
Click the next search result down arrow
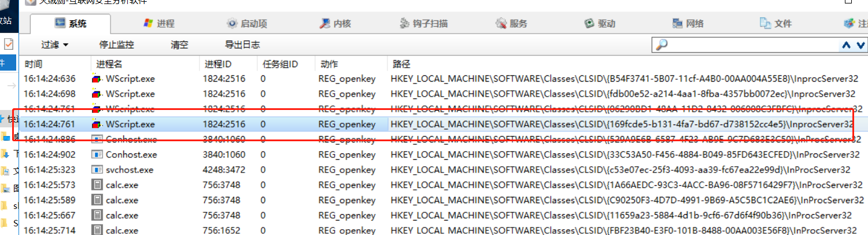pyautogui.click(x=860, y=45)
